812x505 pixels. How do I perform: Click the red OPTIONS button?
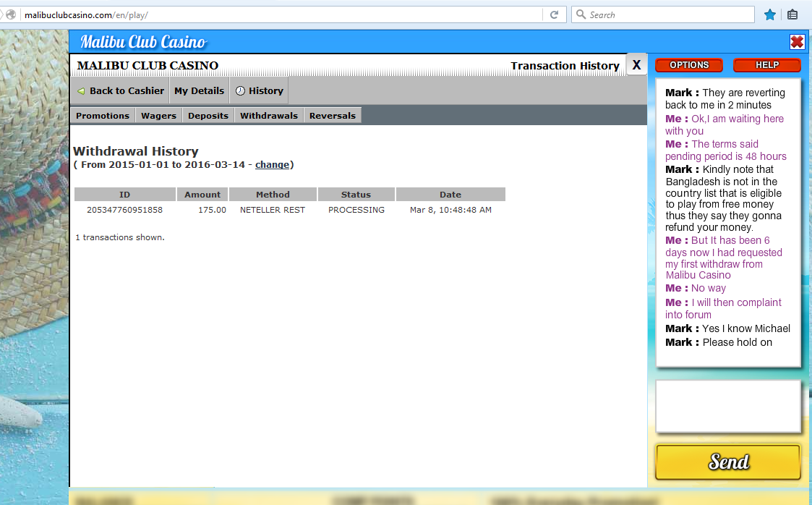[689, 65]
